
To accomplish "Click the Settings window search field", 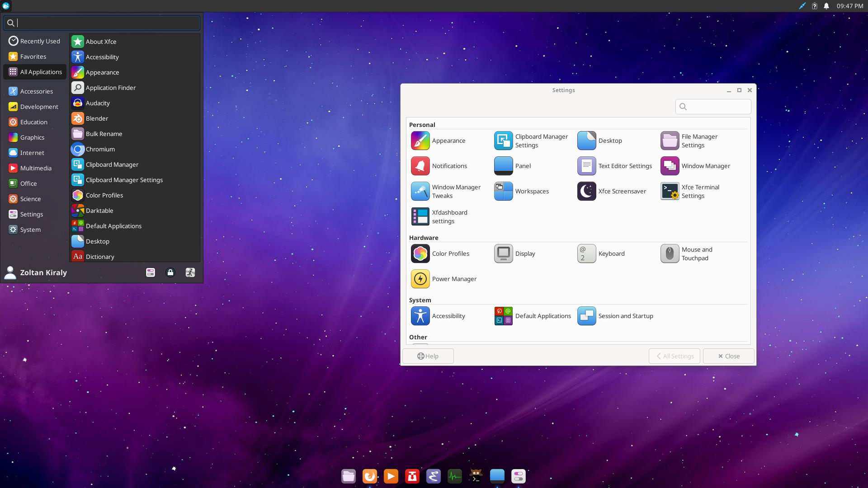I will click(713, 107).
